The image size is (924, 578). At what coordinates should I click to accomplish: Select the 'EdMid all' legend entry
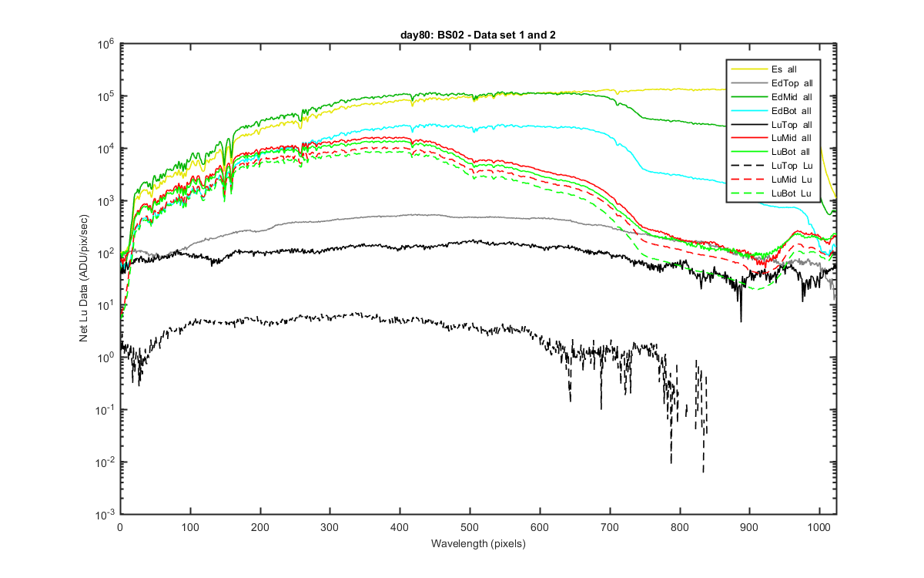[x=774, y=96]
